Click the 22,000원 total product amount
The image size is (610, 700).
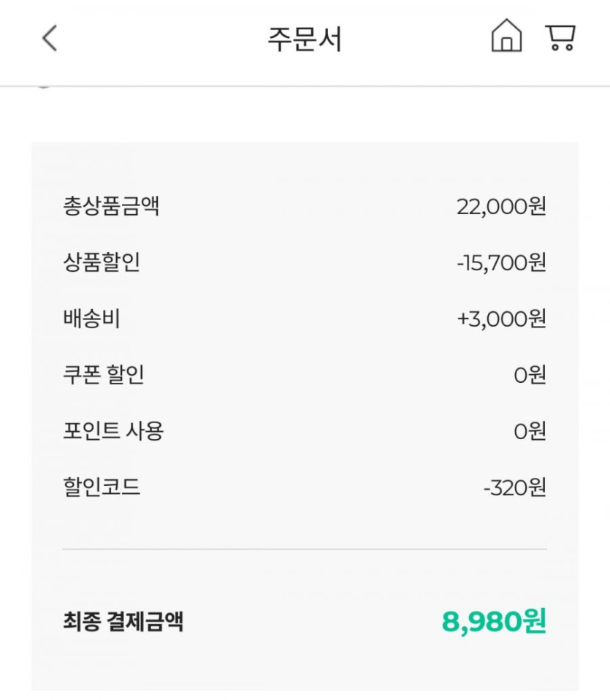pos(501,207)
